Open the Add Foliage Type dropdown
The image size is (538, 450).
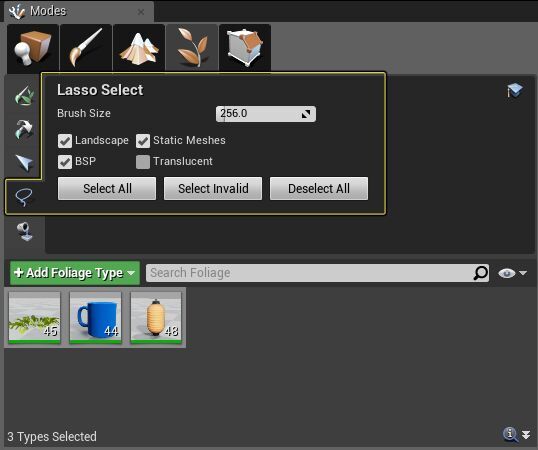point(75,273)
